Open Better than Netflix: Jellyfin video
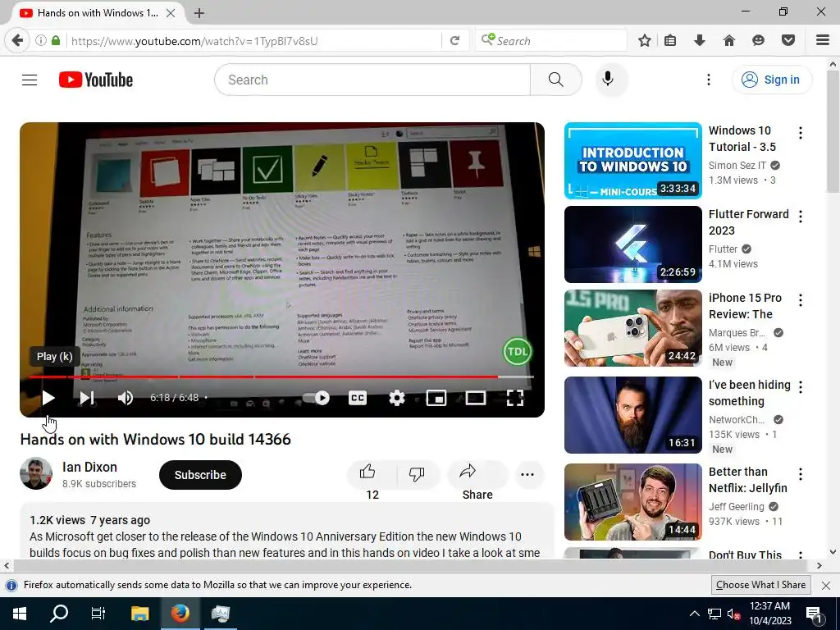840x630 pixels. [x=632, y=502]
